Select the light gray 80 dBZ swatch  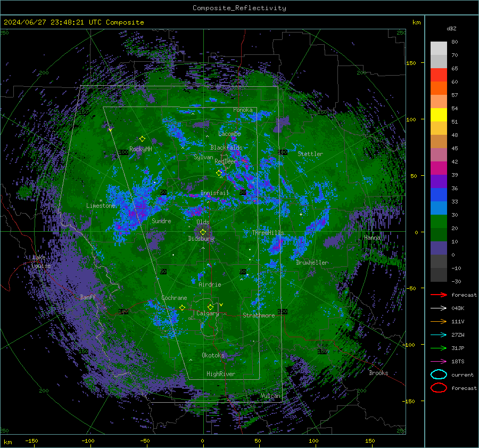(x=439, y=48)
